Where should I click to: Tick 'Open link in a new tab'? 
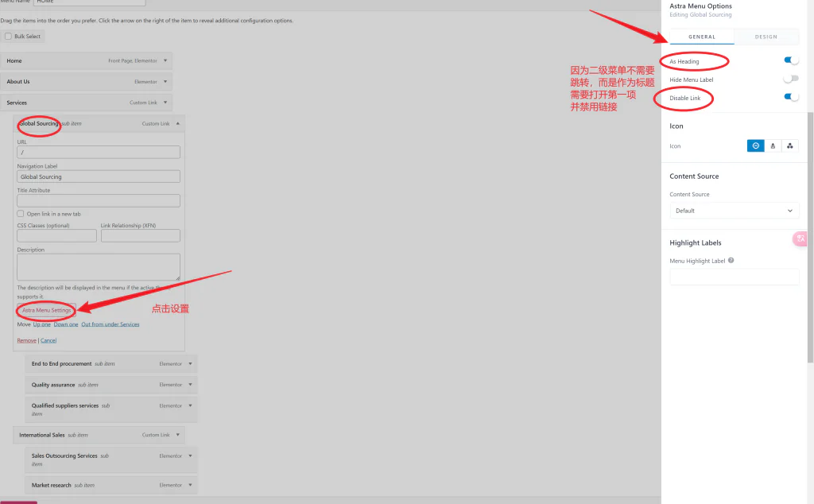click(21, 214)
